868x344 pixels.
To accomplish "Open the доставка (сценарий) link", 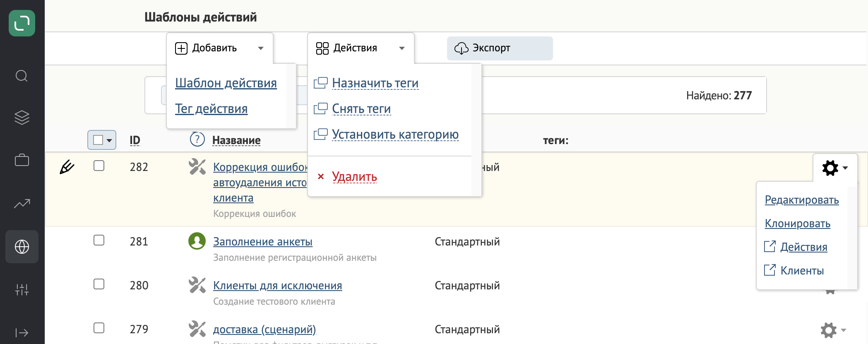I will [x=264, y=329].
